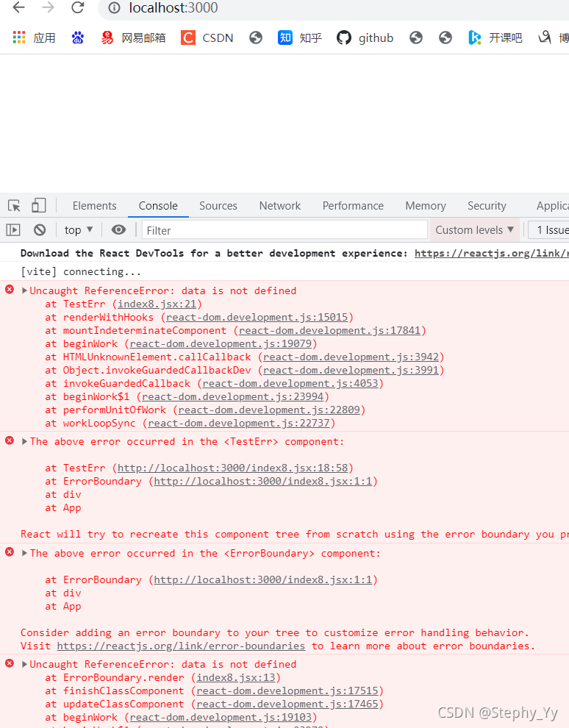This screenshot has width=569, height=728.
Task: Click the error icon beside TestErr component message
Action: click(10, 440)
